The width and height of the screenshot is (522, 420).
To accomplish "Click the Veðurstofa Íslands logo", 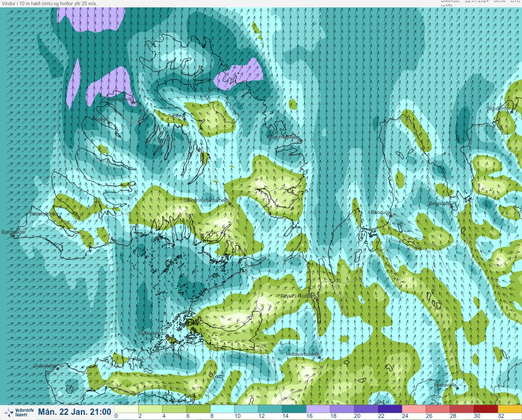I will (20, 412).
